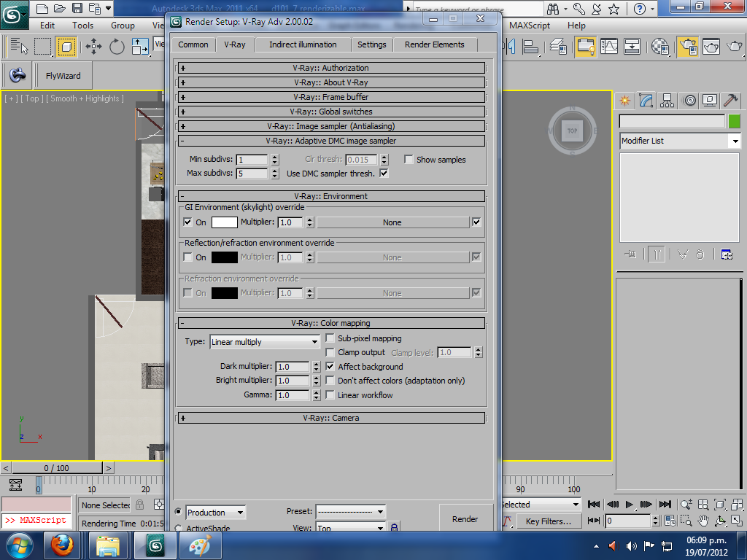This screenshot has width=747, height=560.
Task: Open the Create command panel tab
Action: (x=624, y=101)
